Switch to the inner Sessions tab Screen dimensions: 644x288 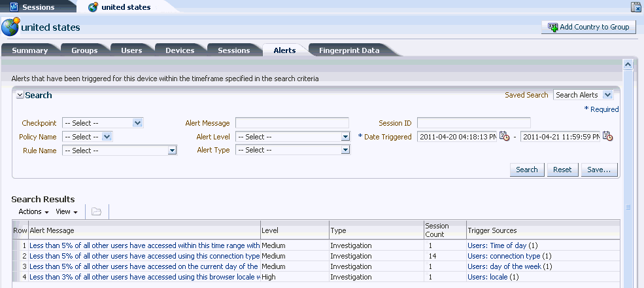233,50
